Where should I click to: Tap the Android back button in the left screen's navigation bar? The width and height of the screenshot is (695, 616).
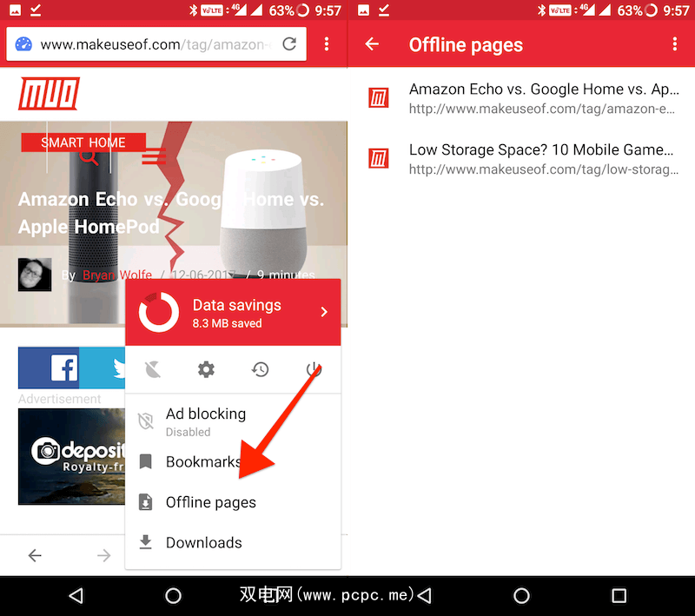coord(76,596)
